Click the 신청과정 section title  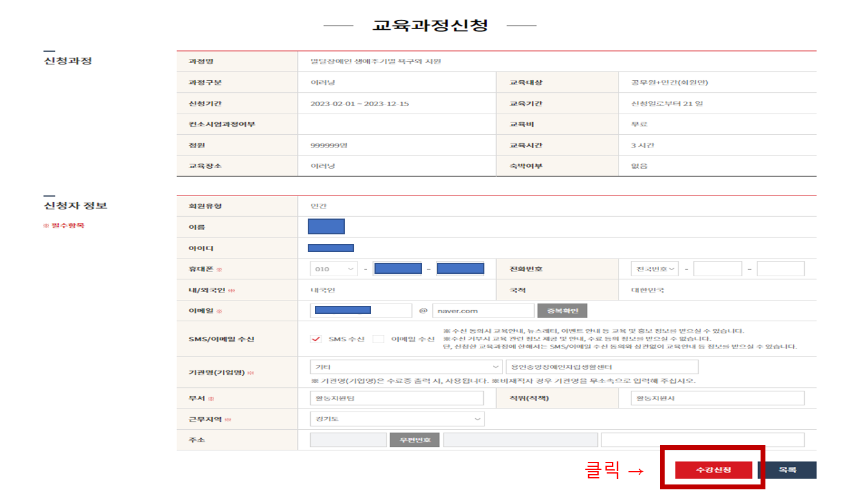[67, 61]
